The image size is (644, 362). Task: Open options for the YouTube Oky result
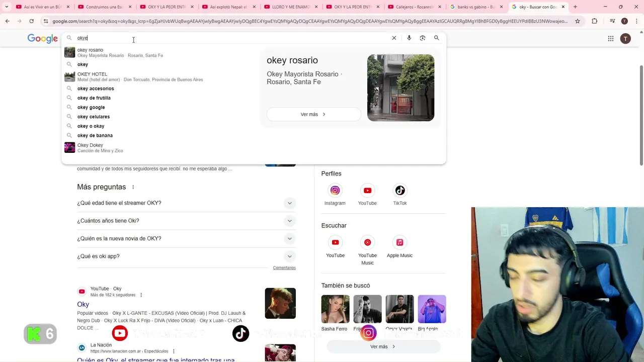coord(141,295)
